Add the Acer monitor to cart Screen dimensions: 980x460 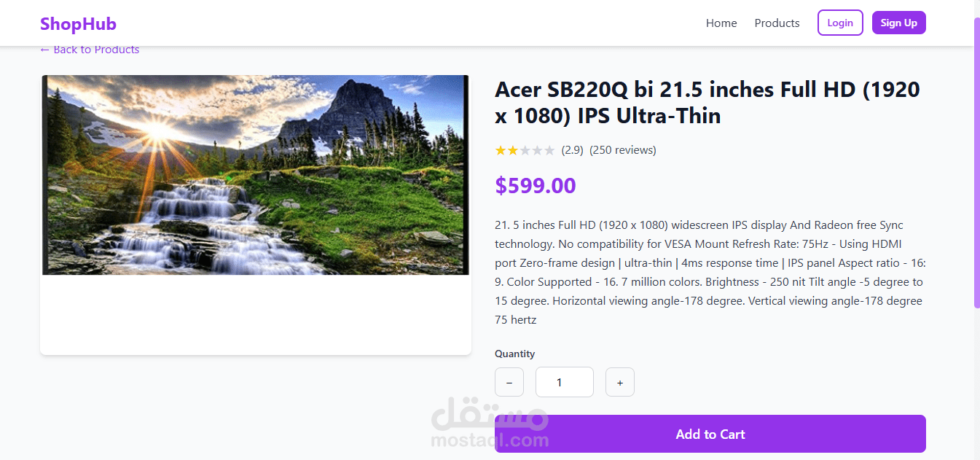tap(710, 434)
